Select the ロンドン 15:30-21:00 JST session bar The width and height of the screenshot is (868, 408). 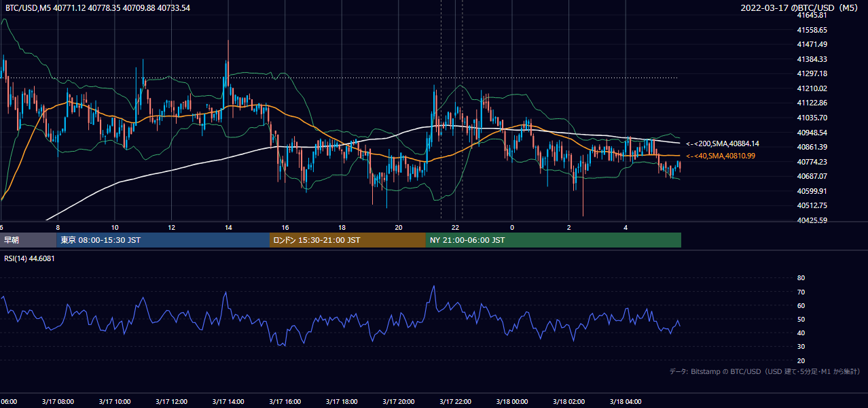point(348,240)
